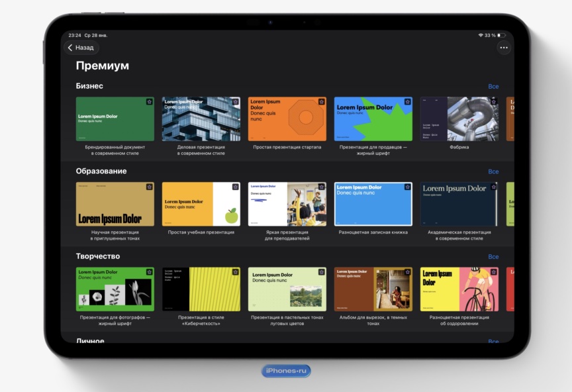This screenshot has height=392, width=572.
Task: Tap the Простая учебная презентация caption
Action: [201, 232]
